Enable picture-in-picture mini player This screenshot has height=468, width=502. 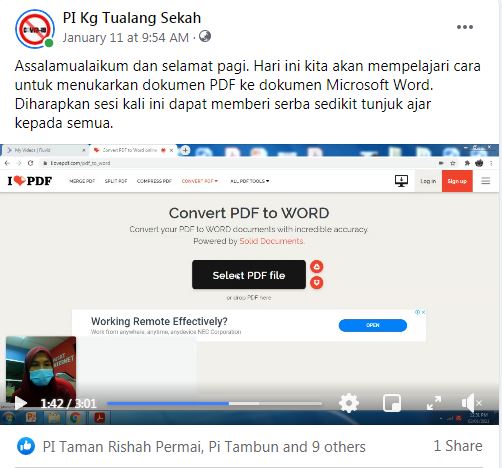click(392, 403)
